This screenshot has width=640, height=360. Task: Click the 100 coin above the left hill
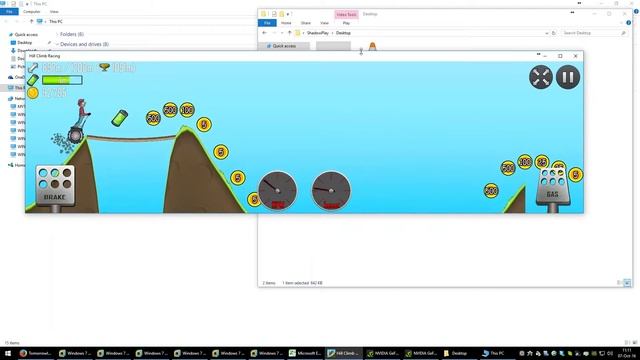pyautogui.click(x=187, y=110)
